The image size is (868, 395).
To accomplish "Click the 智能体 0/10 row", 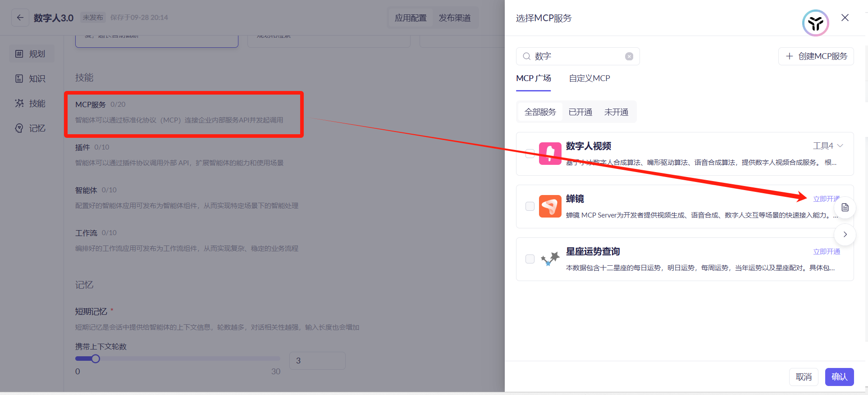I will click(x=187, y=198).
